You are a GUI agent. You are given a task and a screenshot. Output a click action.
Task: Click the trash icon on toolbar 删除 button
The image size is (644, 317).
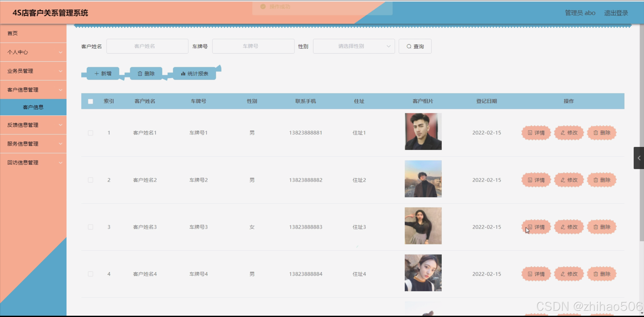pyautogui.click(x=140, y=73)
